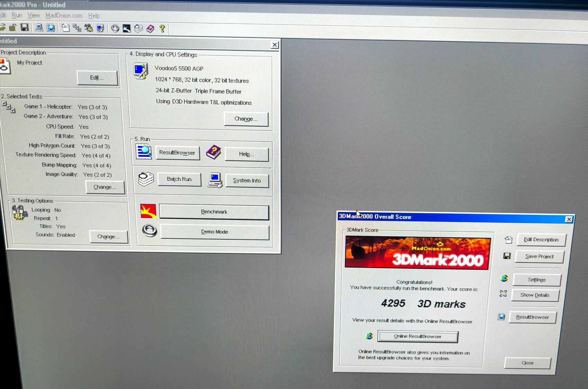Click the select tests checkboxes toolbar icon

(x=77, y=28)
